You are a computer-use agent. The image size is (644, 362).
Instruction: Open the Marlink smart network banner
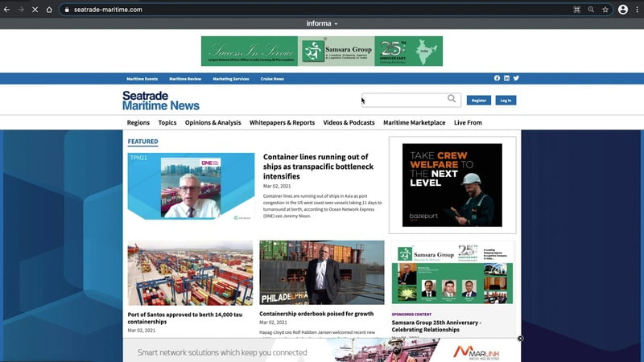point(321,352)
